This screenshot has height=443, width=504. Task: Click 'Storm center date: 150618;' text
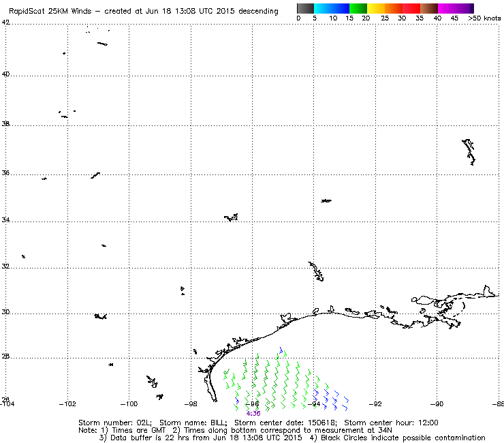coord(285,423)
